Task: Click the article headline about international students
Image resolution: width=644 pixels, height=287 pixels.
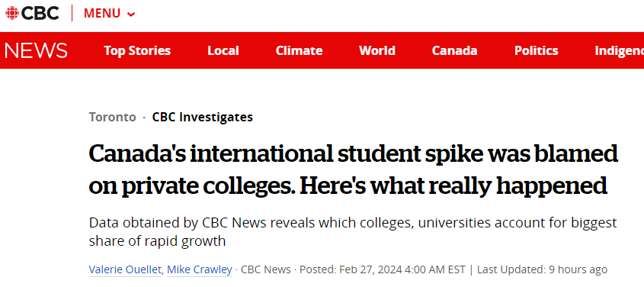Action: [353, 169]
